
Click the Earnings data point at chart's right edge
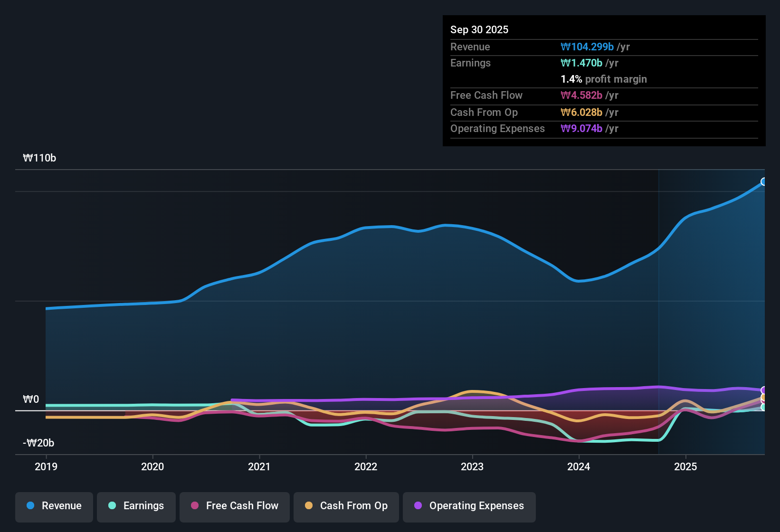(764, 408)
